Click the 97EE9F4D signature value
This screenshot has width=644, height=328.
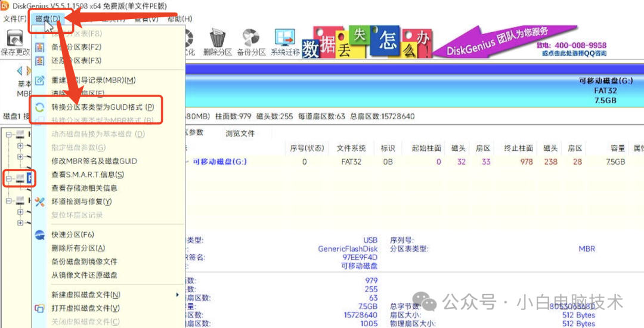pos(360,258)
